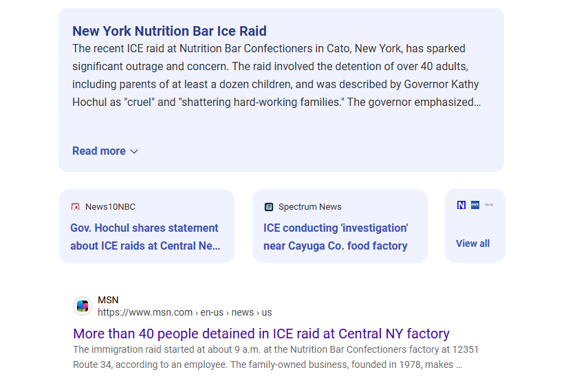
Task: Expand summary using the Read more chevron
Action: point(134,151)
